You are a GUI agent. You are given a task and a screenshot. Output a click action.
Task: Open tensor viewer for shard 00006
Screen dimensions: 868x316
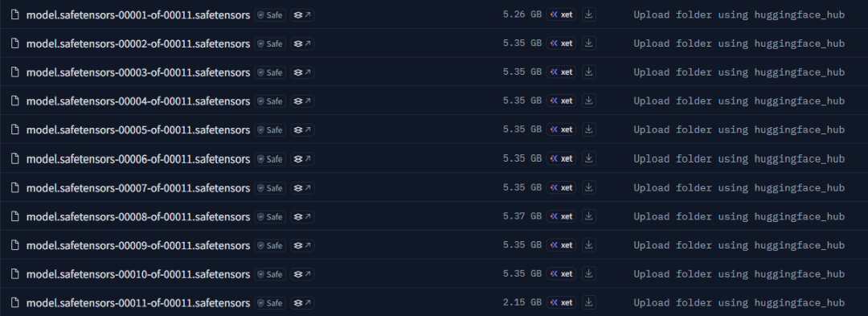pyautogui.click(x=302, y=159)
